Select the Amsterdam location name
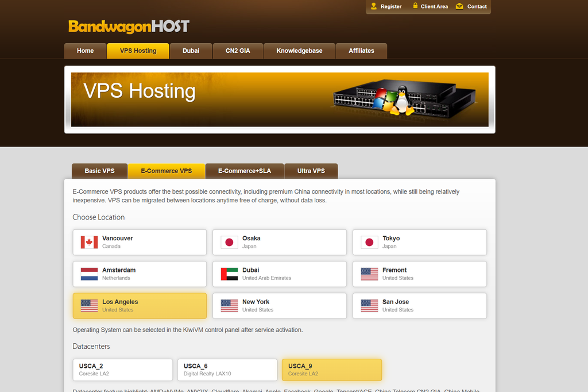This screenshot has height=392, width=588. click(119, 270)
